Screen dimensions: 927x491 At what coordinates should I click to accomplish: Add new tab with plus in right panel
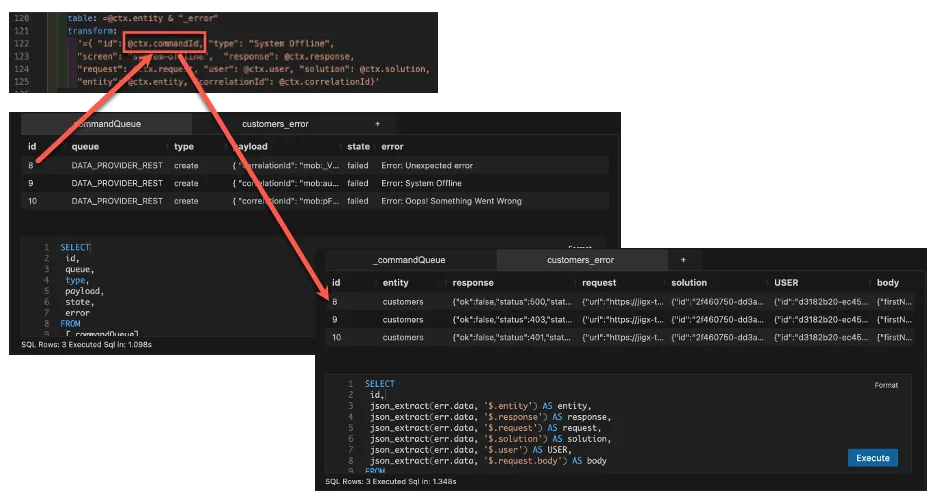point(683,260)
